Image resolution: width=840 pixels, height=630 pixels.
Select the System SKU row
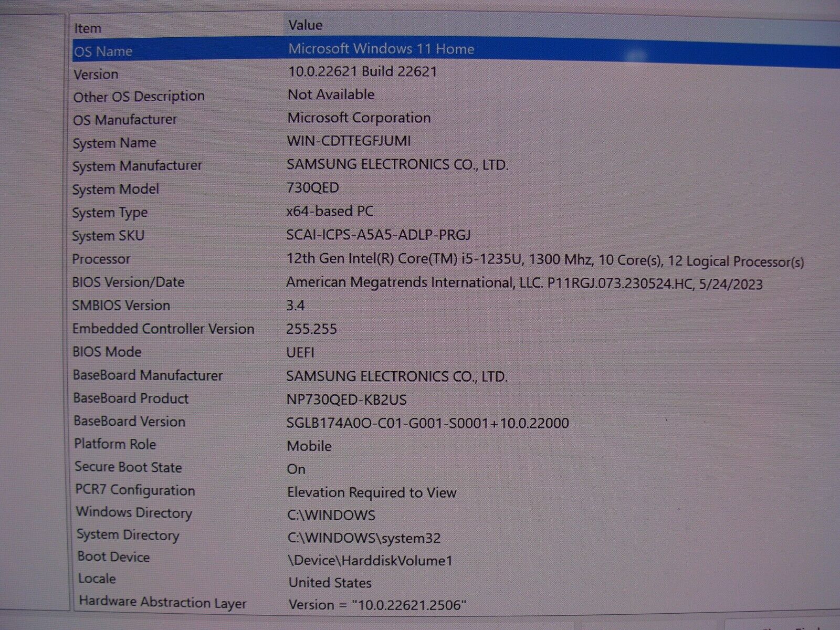tap(108, 236)
